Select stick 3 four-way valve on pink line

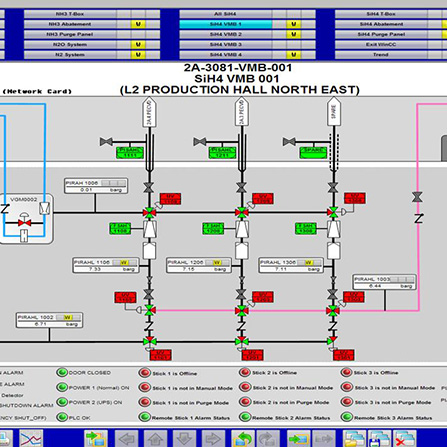(333, 311)
